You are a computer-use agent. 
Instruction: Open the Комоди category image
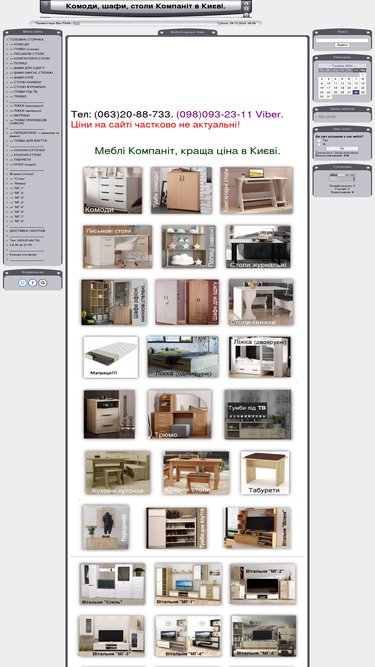(113, 190)
